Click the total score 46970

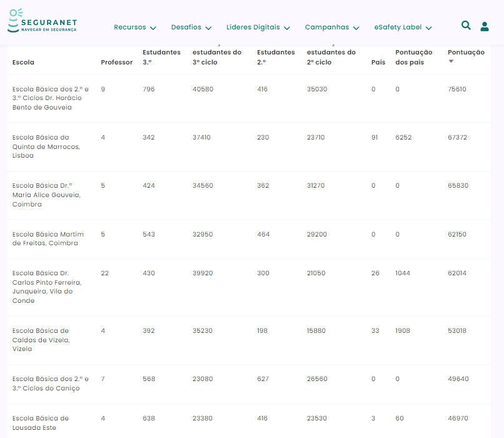458,419
